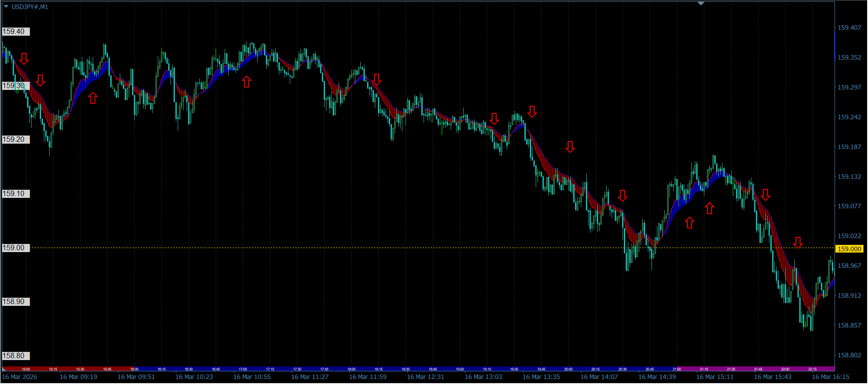
Task: Click the red down arrow above the 19:30 peak
Action: (x=532, y=112)
